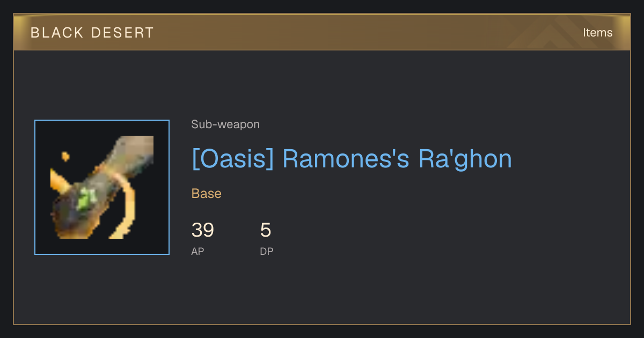Select the Base enhancement level label
644x338 pixels.
tap(207, 194)
